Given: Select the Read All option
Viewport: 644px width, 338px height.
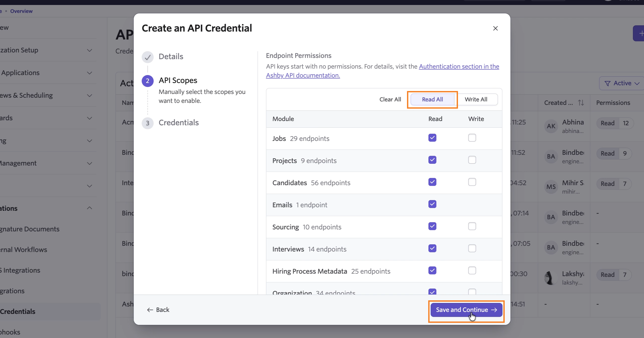Looking at the screenshot, I should click(432, 99).
